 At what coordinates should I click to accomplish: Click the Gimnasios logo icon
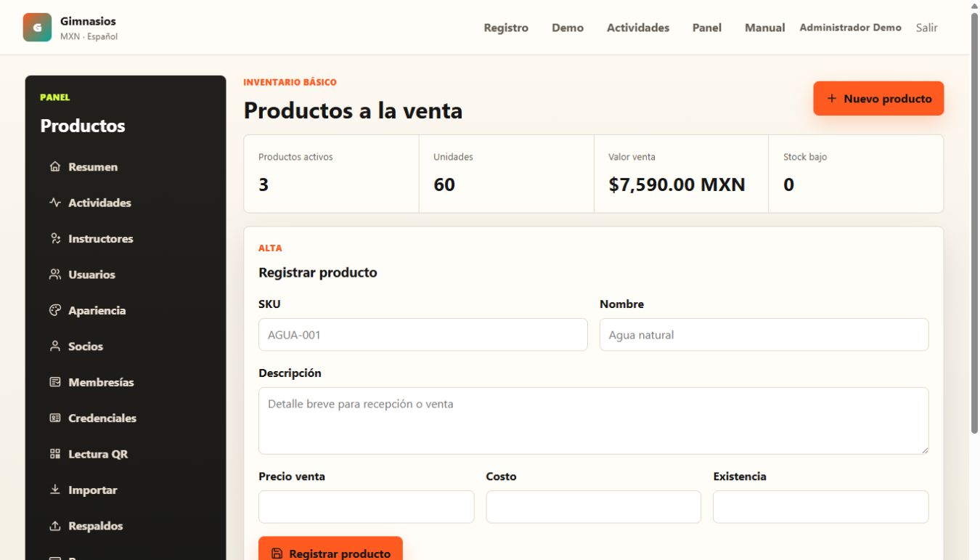pyautogui.click(x=37, y=28)
